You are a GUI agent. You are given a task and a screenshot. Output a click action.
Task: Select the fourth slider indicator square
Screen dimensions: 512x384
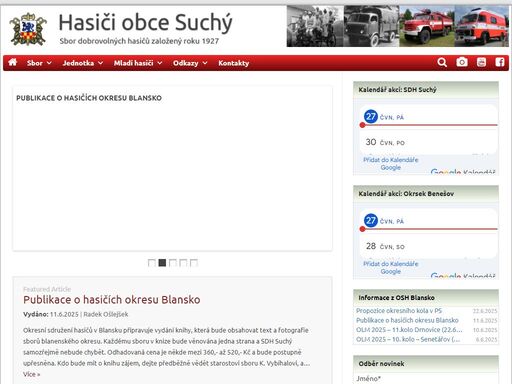[183, 263]
